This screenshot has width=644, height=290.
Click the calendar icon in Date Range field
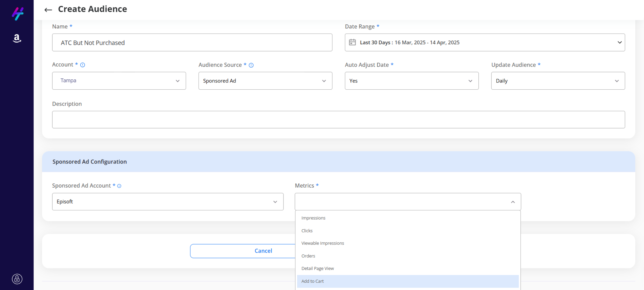(x=352, y=43)
